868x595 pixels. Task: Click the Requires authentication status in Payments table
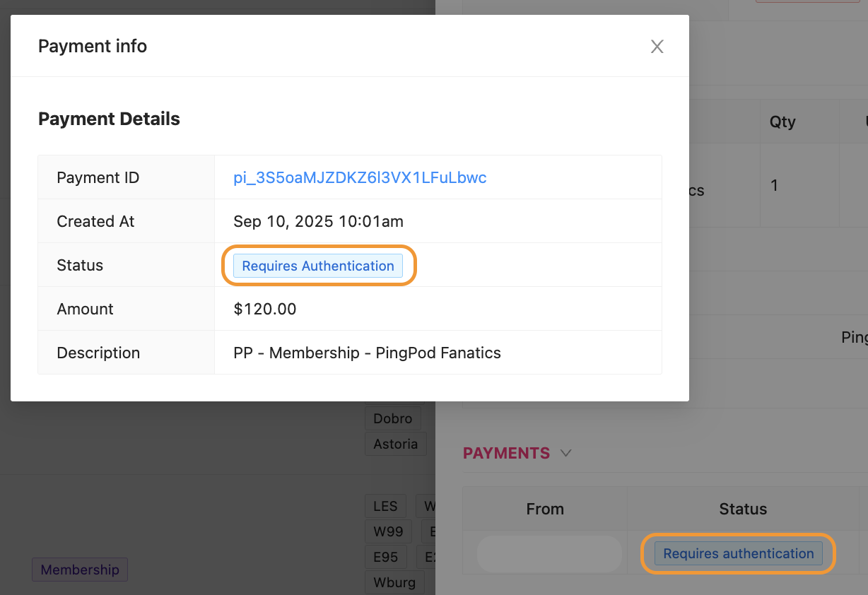(x=738, y=553)
